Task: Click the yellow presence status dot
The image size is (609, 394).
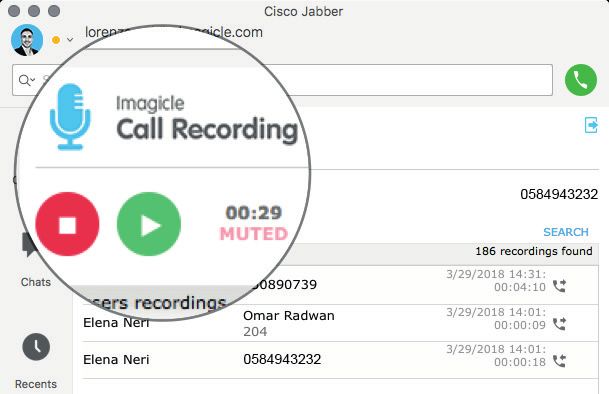Action: 56,40
